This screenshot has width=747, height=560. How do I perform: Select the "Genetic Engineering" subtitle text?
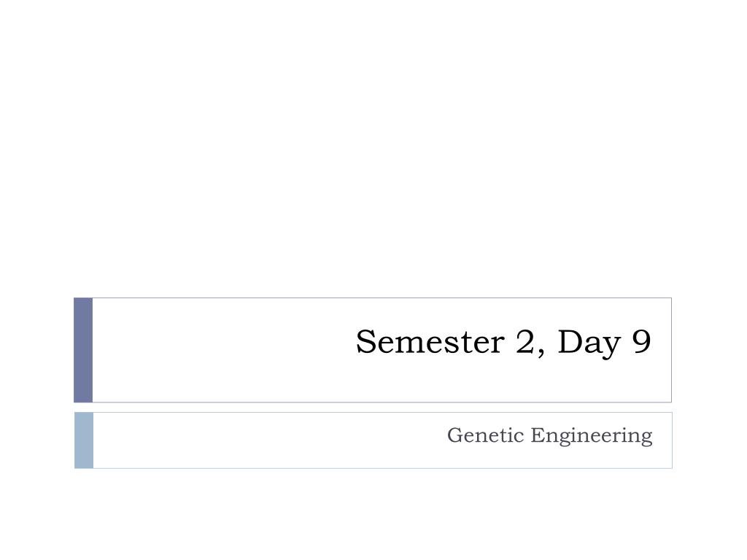pyautogui.click(x=550, y=436)
